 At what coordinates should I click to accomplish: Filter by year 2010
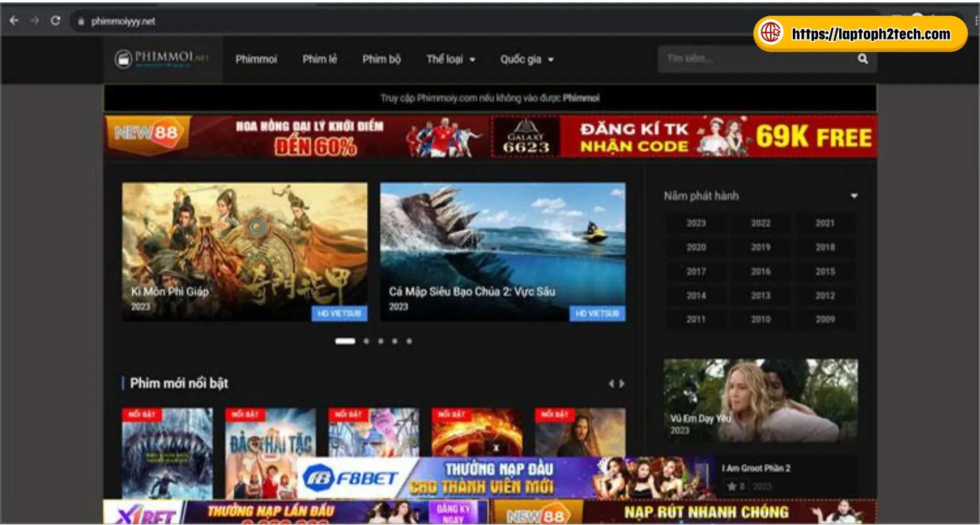point(761,319)
